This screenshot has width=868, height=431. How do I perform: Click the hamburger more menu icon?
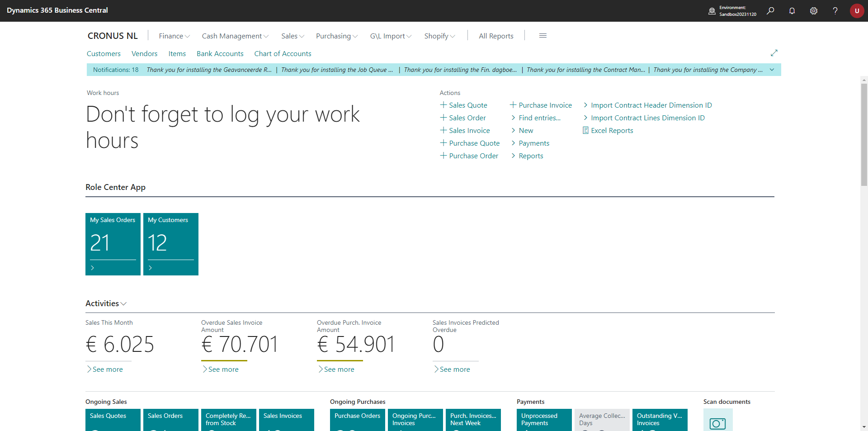(543, 36)
